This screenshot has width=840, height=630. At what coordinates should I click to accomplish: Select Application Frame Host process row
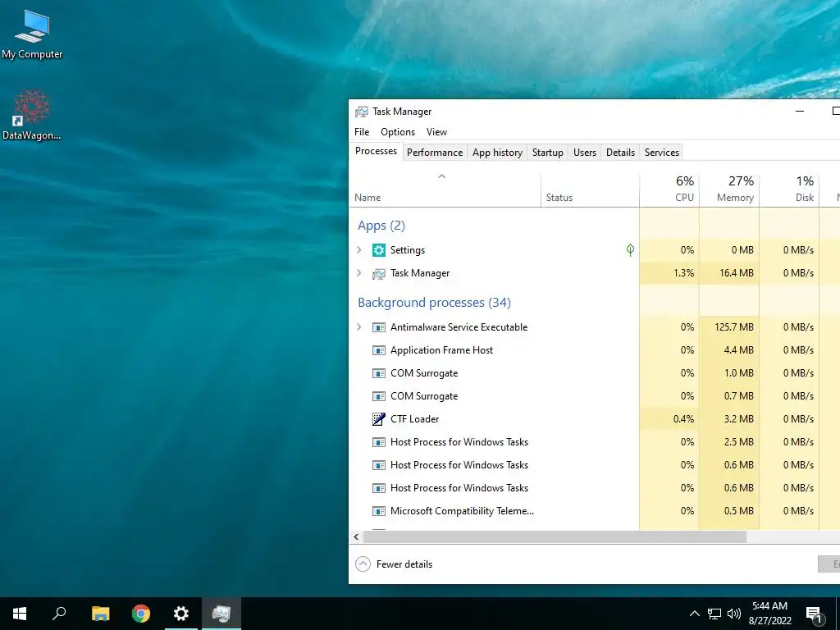595,350
